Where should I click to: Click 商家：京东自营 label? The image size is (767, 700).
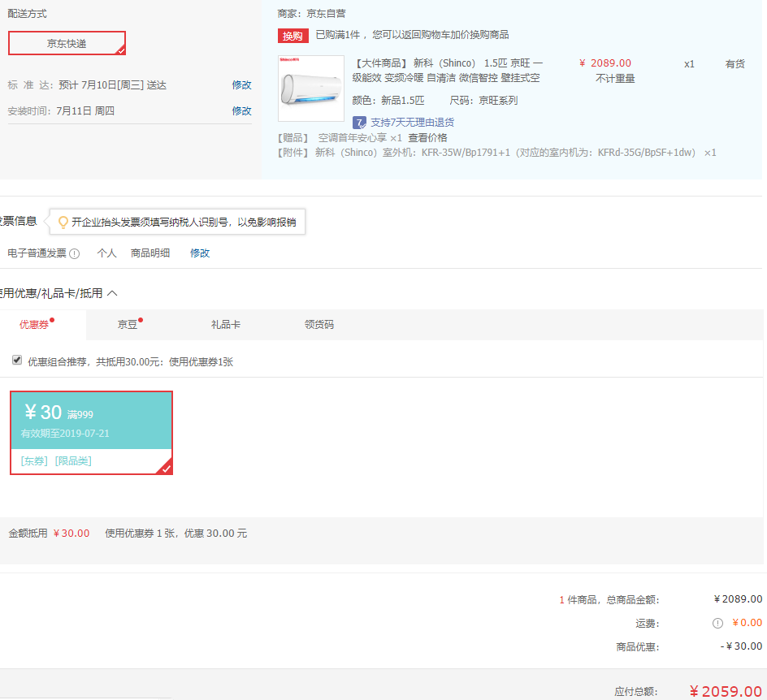pyautogui.click(x=312, y=14)
